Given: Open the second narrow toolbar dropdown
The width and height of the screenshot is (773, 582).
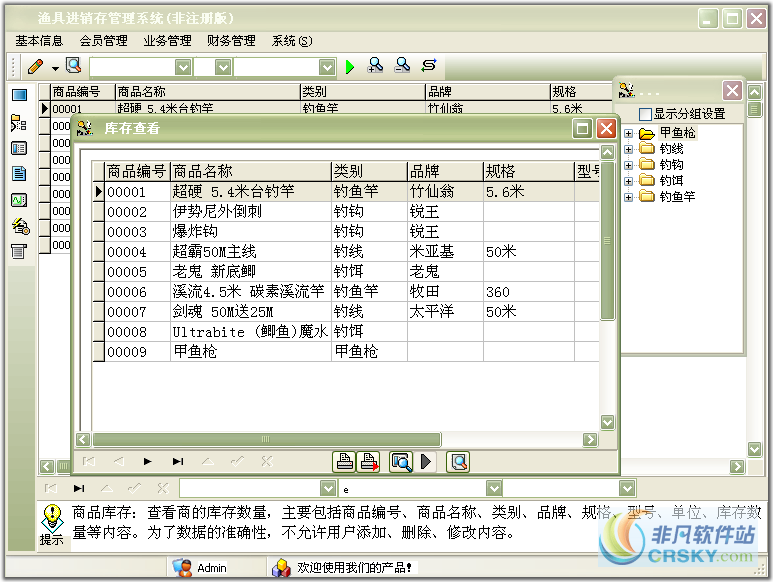Looking at the screenshot, I should 223,67.
